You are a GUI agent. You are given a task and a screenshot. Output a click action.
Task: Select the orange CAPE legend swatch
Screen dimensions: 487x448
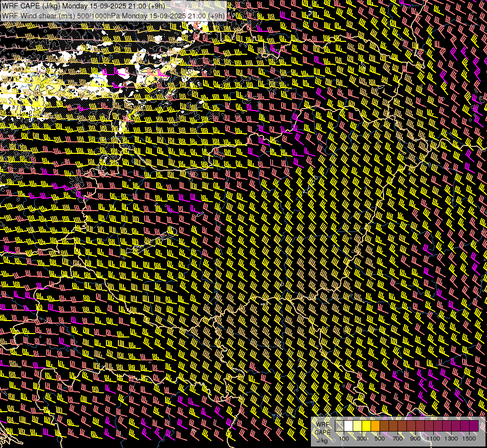coord(375,426)
